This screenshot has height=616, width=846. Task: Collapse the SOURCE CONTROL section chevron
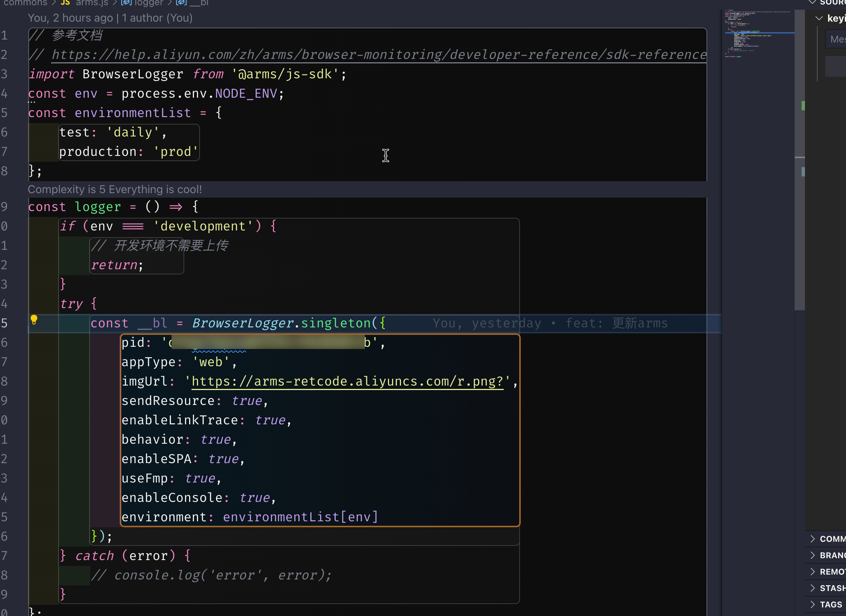click(x=812, y=3)
